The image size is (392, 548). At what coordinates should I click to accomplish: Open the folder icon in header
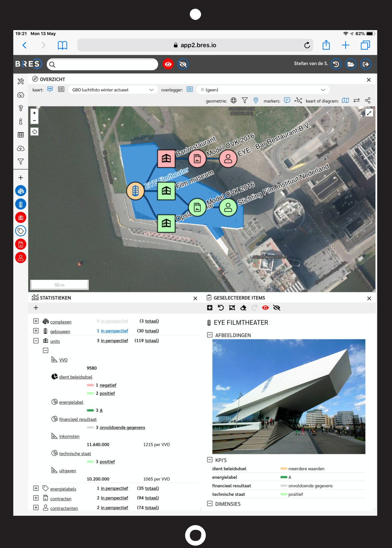pyautogui.click(x=351, y=64)
